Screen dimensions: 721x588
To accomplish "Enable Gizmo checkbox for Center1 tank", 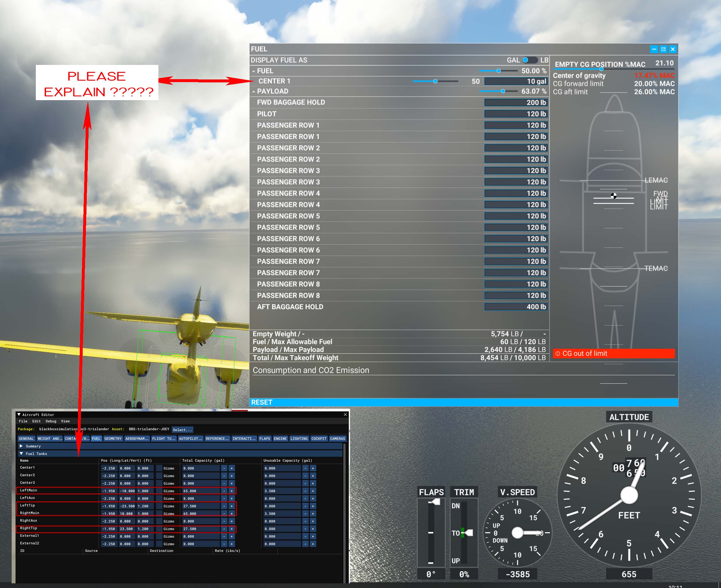I will 159,468.
